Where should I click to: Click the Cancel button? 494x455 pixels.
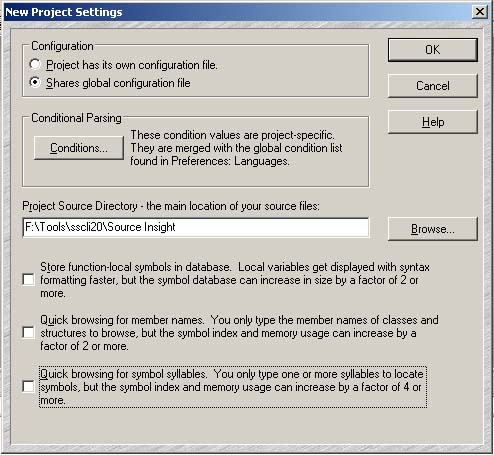[x=433, y=86]
